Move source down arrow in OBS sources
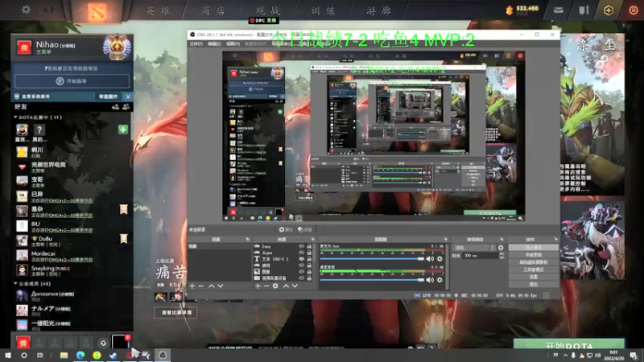 tap(295, 286)
